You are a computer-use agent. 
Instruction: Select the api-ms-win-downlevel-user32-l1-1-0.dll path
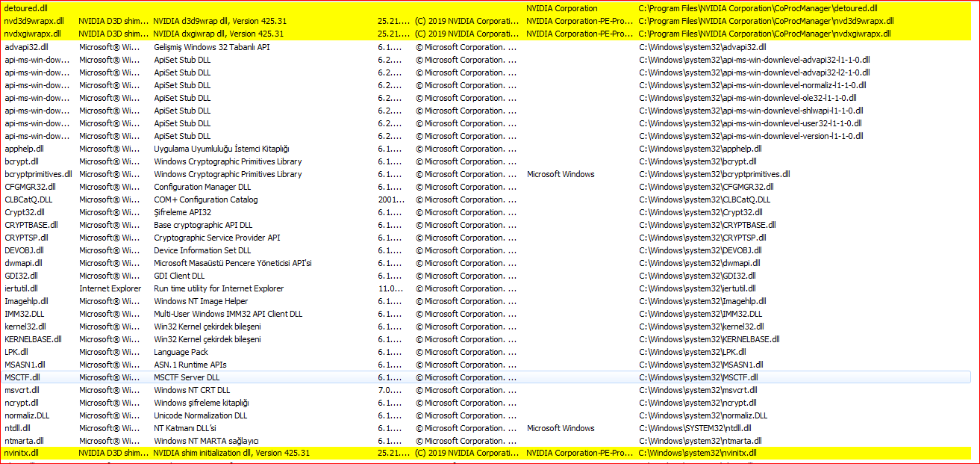pos(751,123)
